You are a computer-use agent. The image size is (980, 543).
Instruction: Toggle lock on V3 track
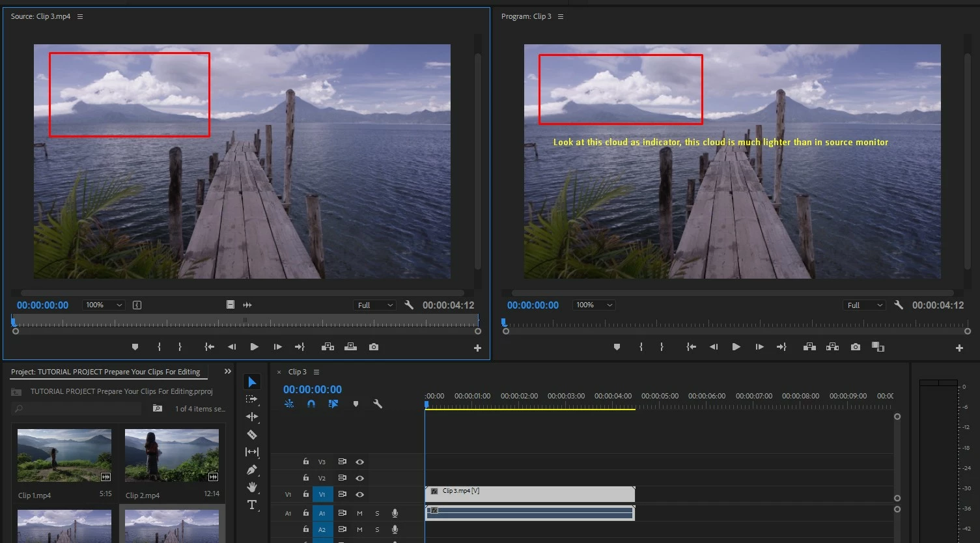[x=305, y=462]
